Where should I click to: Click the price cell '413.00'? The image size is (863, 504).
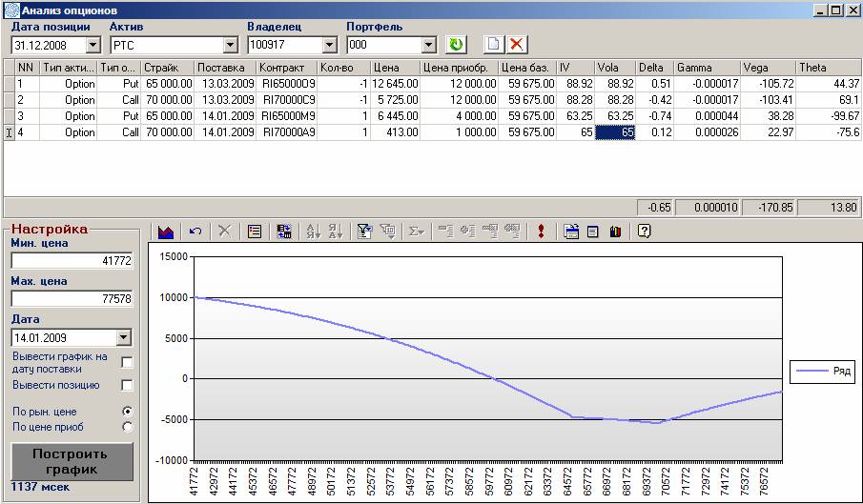pyautogui.click(x=395, y=132)
